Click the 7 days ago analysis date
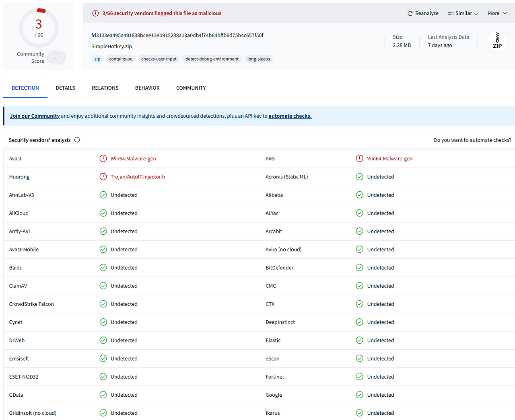The image size is (515, 420). click(x=440, y=45)
